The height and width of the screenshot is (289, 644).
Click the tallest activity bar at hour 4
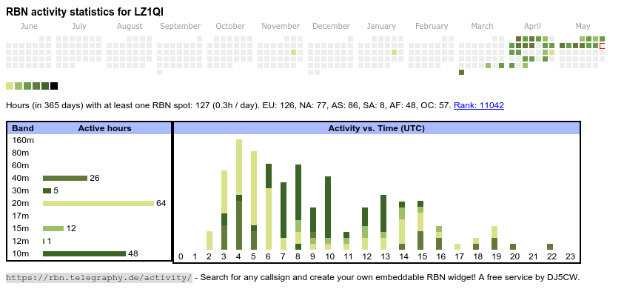click(x=239, y=194)
